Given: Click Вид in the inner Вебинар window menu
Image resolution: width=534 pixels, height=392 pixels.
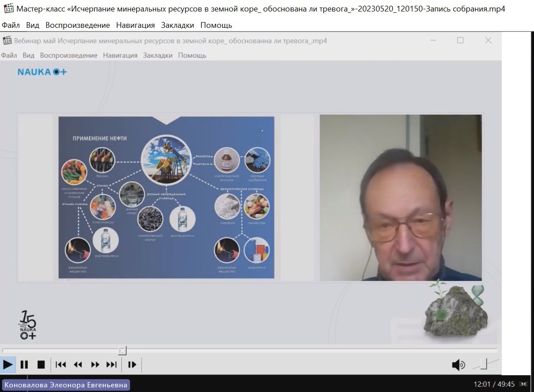Looking at the screenshot, I should [x=28, y=55].
